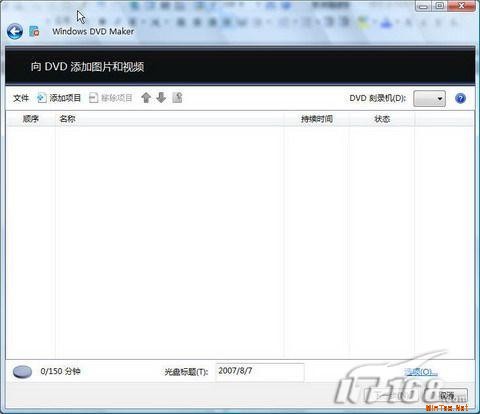Close the Windows DVD Maker window
This screenshot has width=480, height=414.
[461, 6]
